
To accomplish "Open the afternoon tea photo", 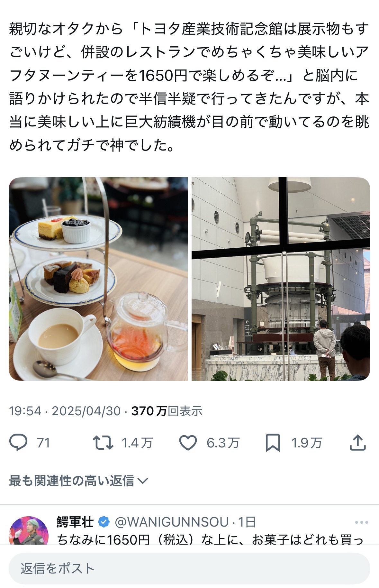I will click(98, 279).
